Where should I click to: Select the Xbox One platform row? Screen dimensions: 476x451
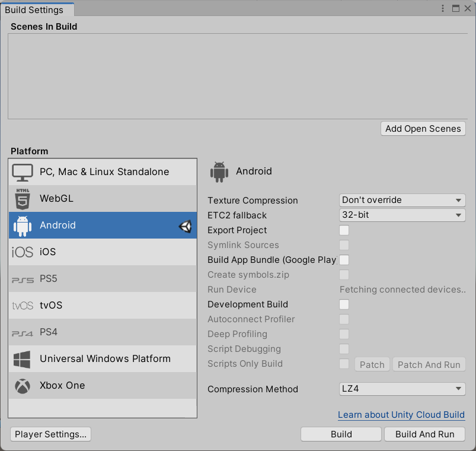103,386
